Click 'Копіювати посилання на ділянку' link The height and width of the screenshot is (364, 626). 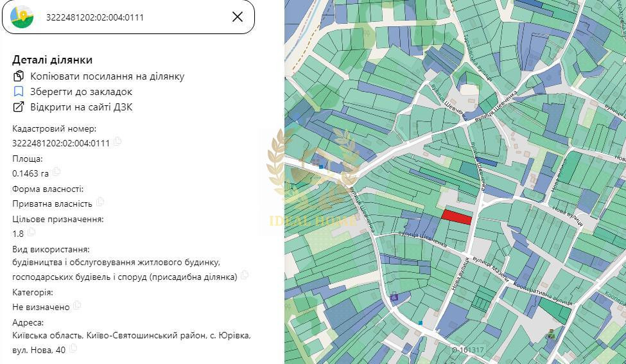click(x=107, y=76)
